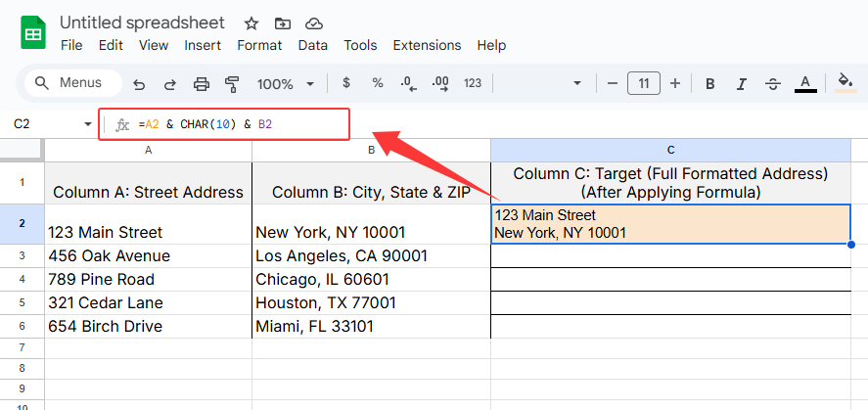The height and width of the screenshot is (410, 868).
Task: Toggle strikethrough formatting
Action: click(x=772, y=84)
